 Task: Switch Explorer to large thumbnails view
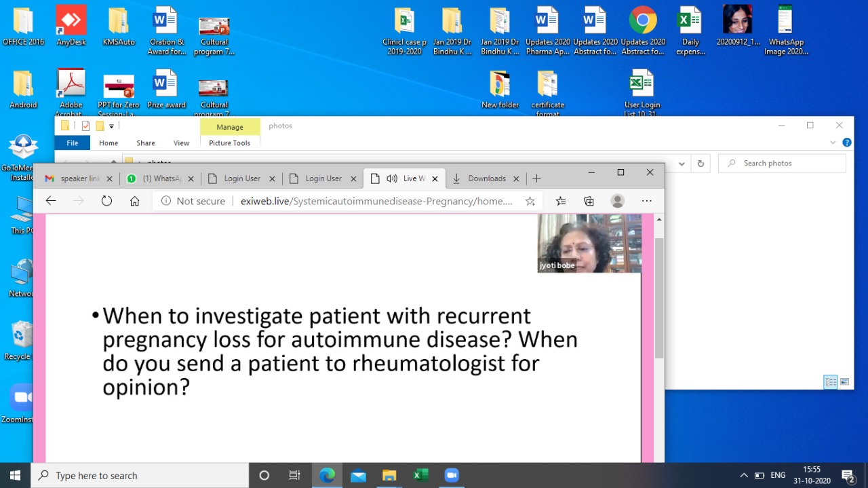(844, 382)
